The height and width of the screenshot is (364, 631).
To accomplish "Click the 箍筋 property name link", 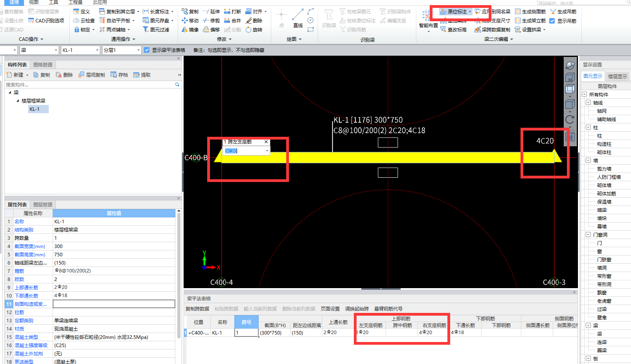I will [19, 271].
